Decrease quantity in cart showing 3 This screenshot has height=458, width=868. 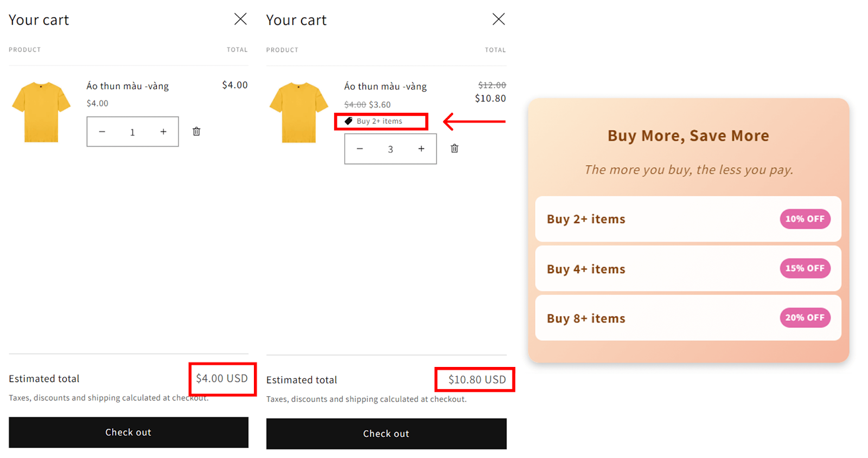pos(360,149)
